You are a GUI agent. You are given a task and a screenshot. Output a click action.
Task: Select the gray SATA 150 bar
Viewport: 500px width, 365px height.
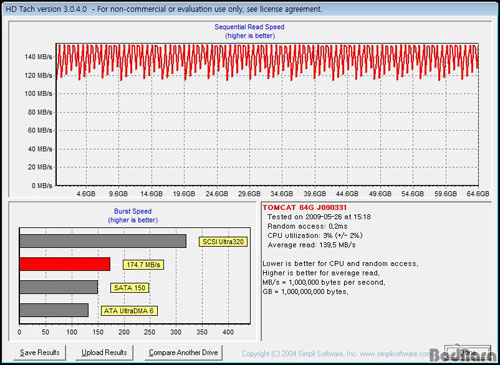click(59, 287)
